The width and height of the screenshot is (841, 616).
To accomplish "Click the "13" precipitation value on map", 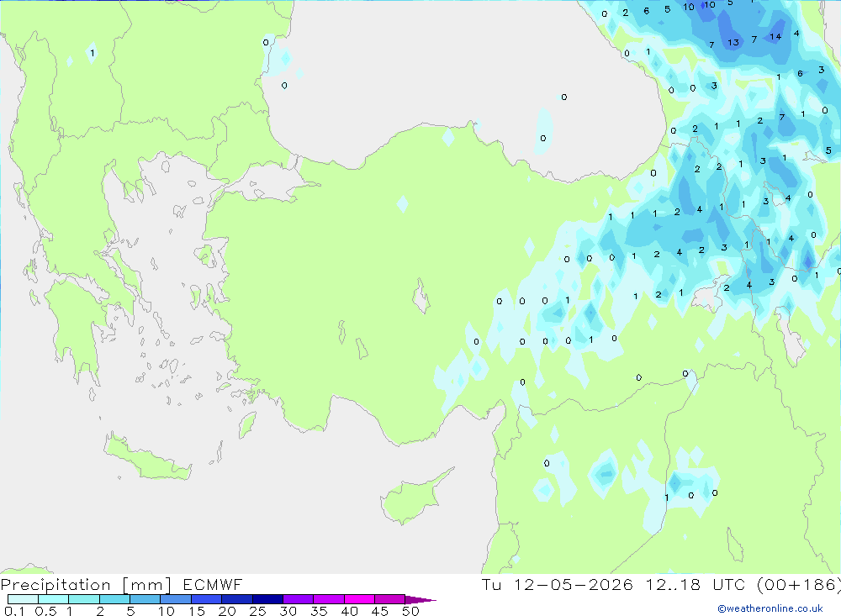I will [733, 43].
